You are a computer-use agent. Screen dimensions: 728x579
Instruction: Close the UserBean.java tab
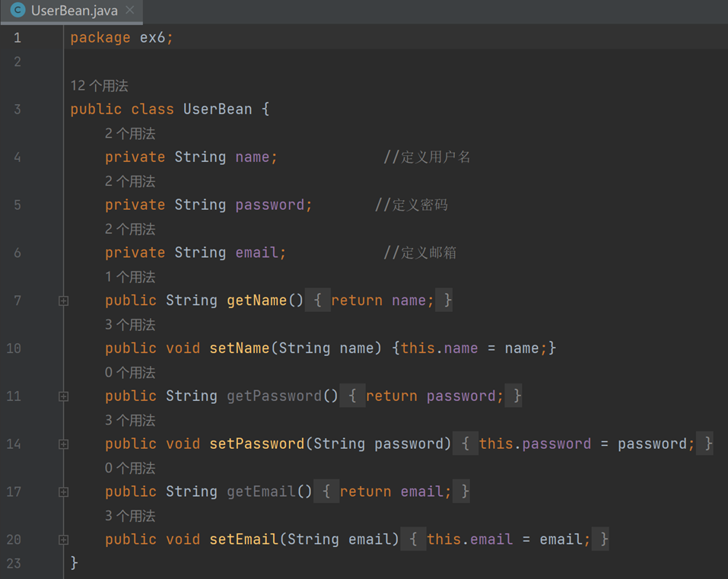(130, 10)
